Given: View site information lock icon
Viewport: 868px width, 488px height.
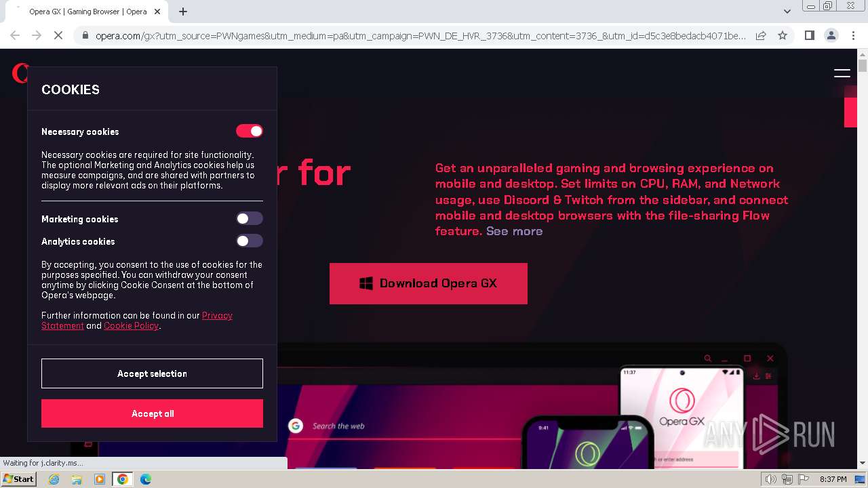Looking at the screenshot, I should (85, 35).
